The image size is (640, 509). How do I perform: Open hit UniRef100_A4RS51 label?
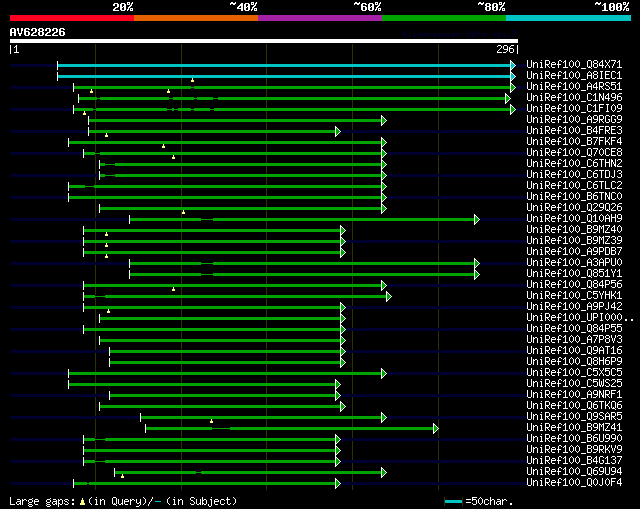[x=574, y=87]
